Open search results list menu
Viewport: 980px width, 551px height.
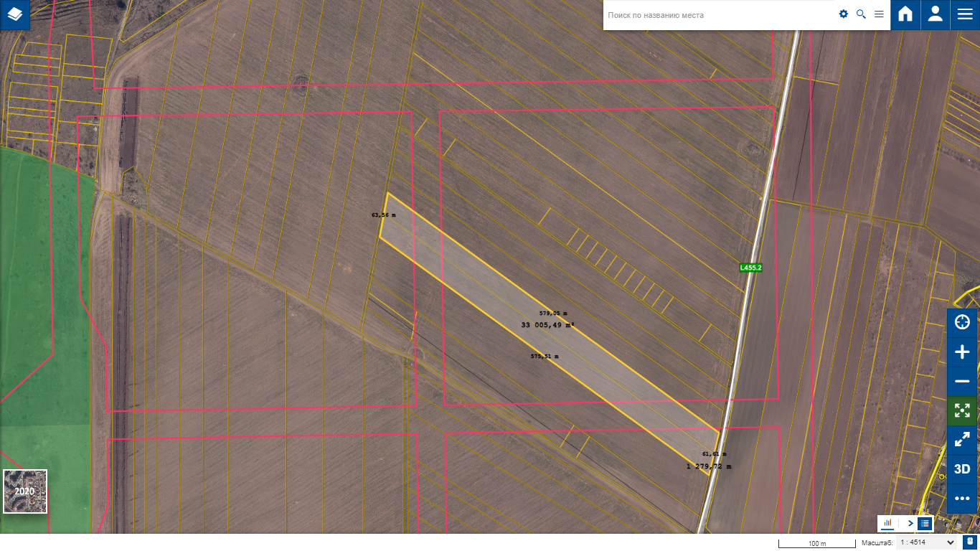tap(879, 14)
